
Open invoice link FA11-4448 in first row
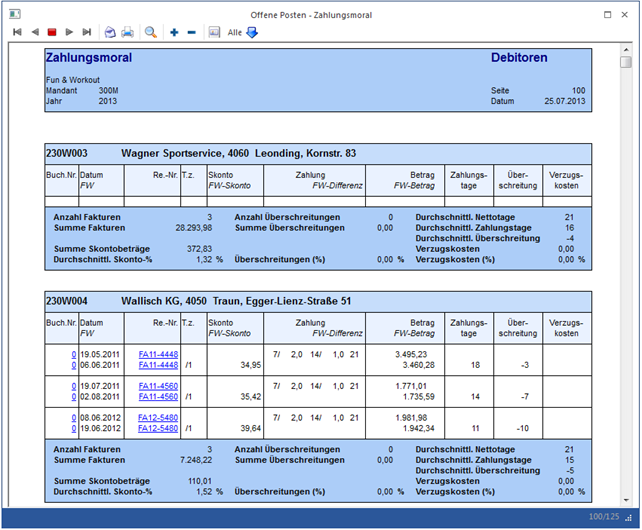pyautogui.click(x=158, y=354)
